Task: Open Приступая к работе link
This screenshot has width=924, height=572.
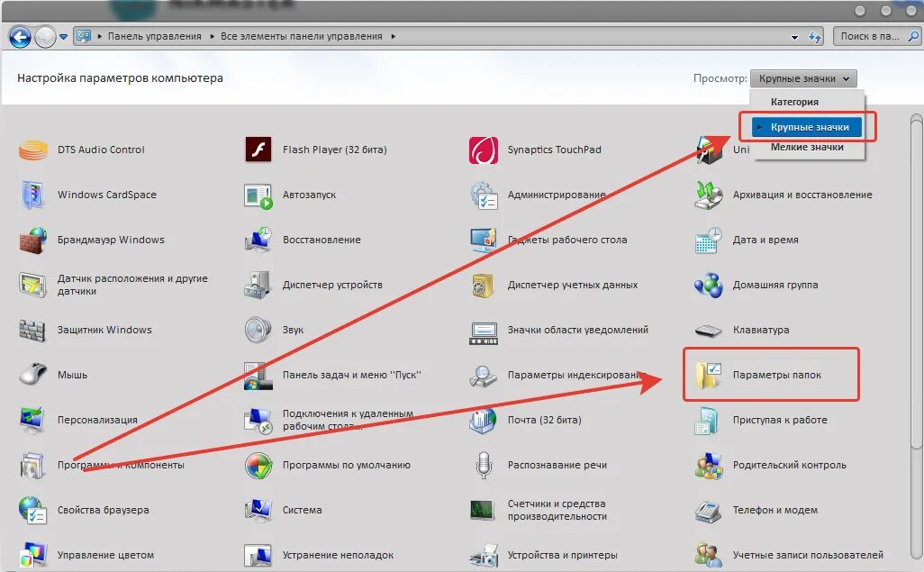Action: [780, 420]
